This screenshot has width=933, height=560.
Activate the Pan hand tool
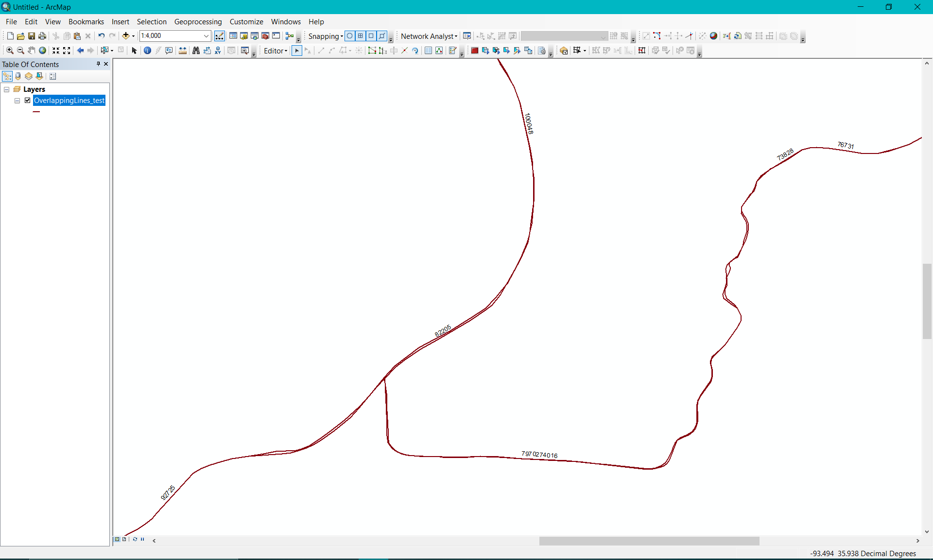tap(32, 51)
